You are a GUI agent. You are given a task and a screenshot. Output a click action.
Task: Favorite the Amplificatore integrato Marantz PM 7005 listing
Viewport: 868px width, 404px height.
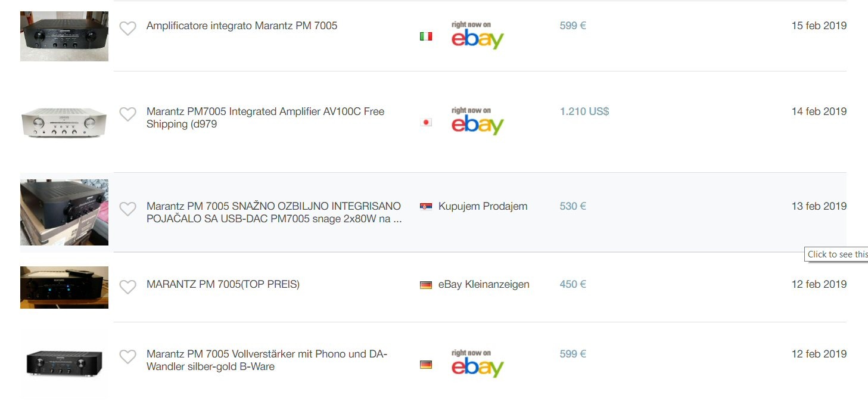(127, 28)
